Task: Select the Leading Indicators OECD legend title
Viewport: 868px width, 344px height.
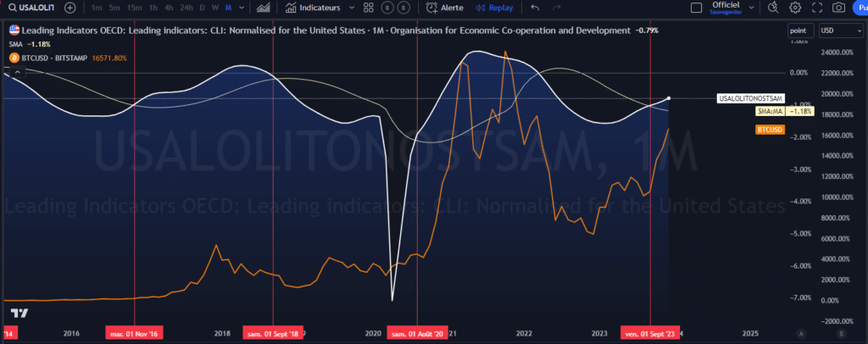Action: pyautogui.click(x=325, y=31)
